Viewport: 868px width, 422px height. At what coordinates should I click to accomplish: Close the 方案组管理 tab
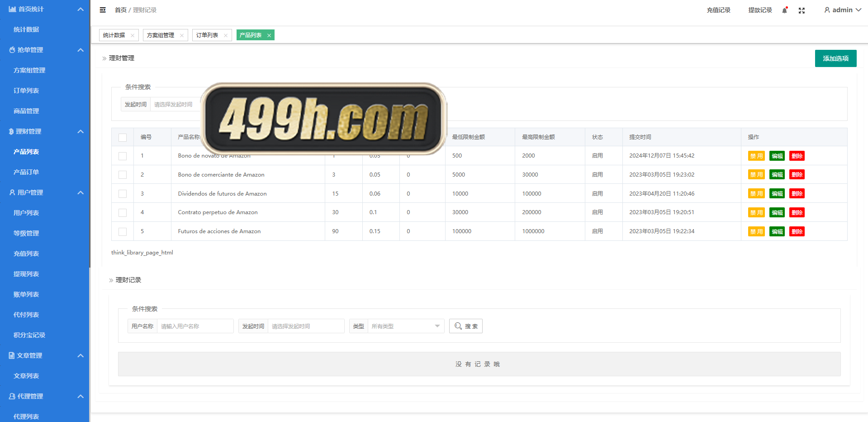point(182,35)
